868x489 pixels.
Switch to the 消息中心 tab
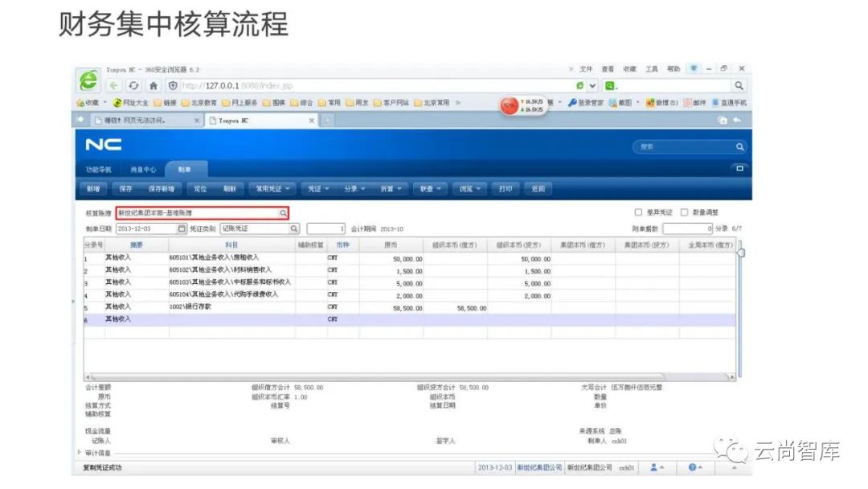pyautogui.click(x=143, y=170)
